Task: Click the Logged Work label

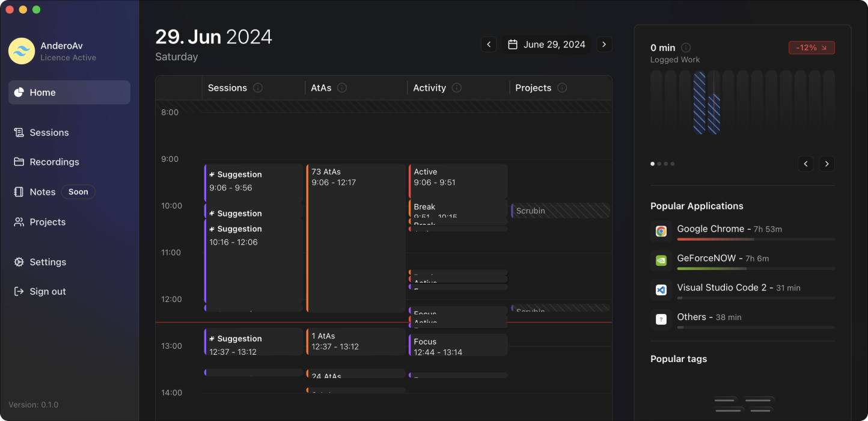Action: (675, 60)
